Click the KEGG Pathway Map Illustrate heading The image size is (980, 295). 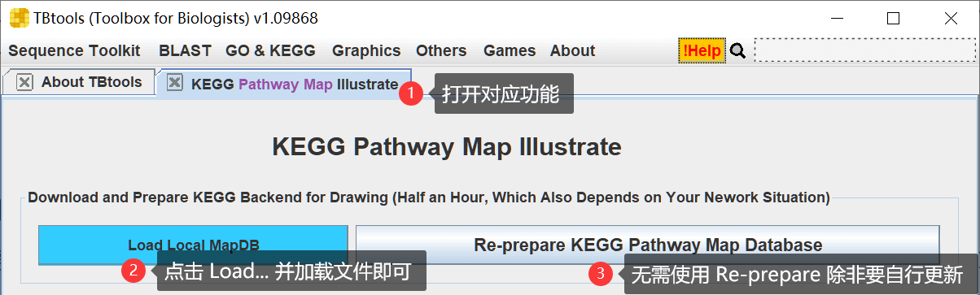[x=446, y=147]
